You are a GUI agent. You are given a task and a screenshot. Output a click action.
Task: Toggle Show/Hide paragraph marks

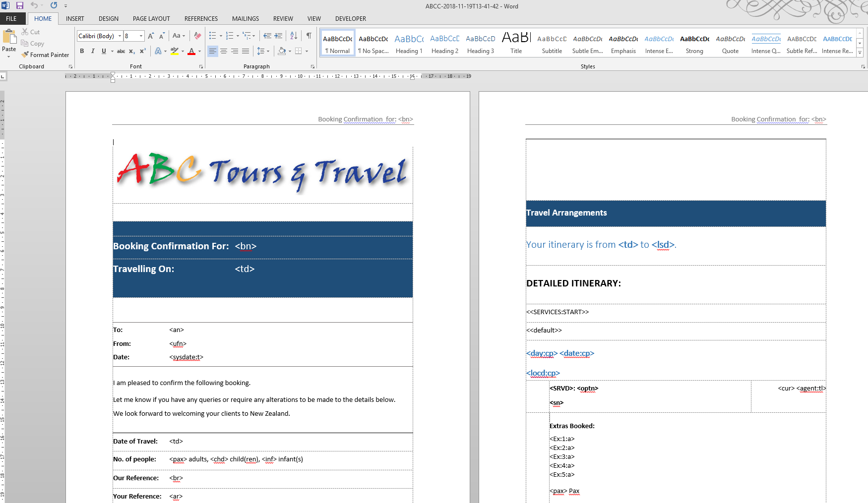coord(309,36)
